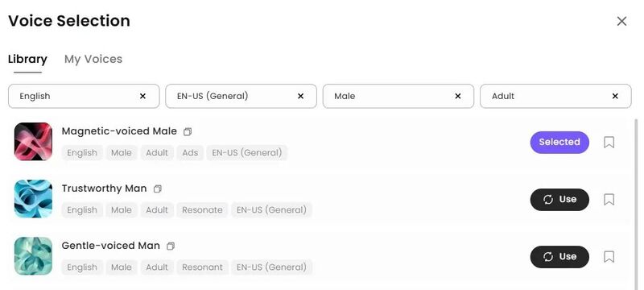Switch to the My Voices tab
The width and height of the screenshot is (644, 290).
93,59
